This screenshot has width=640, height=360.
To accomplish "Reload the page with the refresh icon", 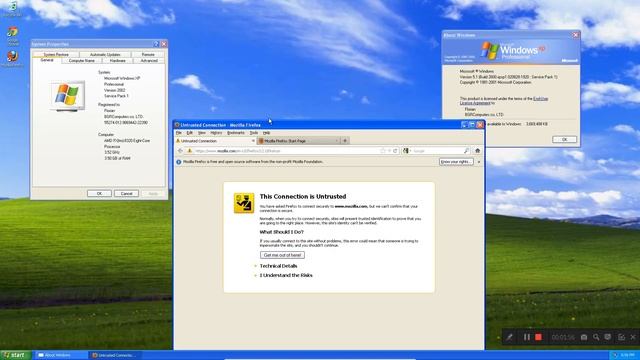I will 395,151.
